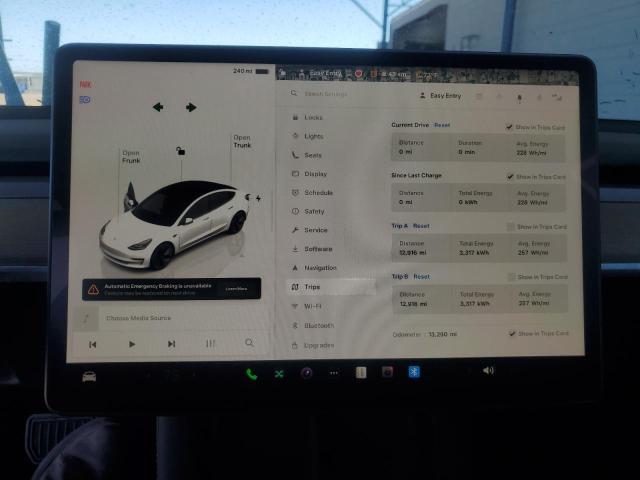
Task: Open the Safety settings menu
Action: (313, 211)
